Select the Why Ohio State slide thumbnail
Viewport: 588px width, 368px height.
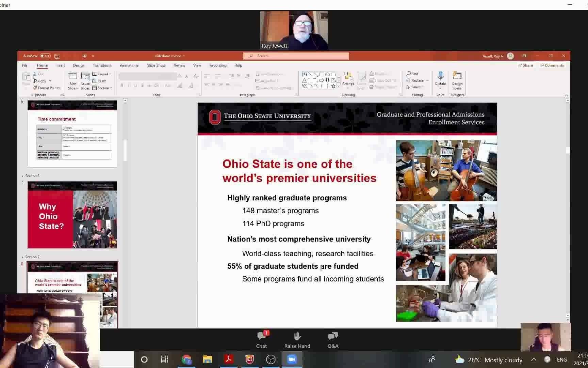72,215
